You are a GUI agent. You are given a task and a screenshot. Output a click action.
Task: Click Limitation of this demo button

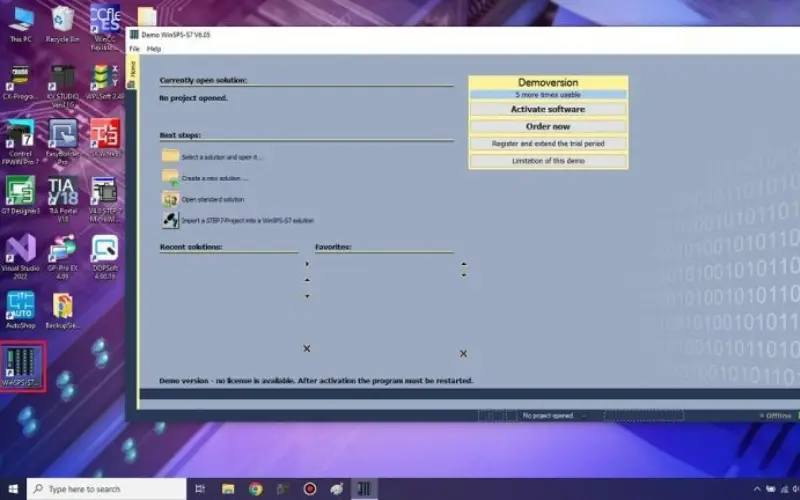[x=548, y=161]
